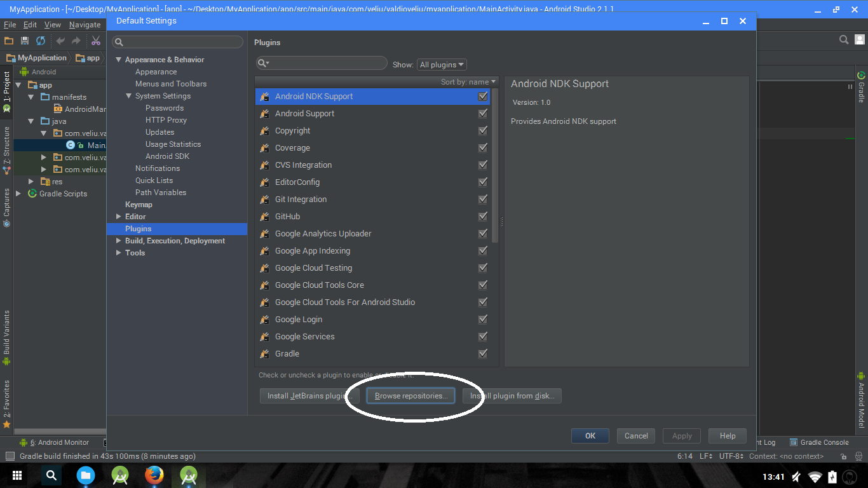
Task: Click the Google Login plugin icon
Action: click(x=264, y=320)
